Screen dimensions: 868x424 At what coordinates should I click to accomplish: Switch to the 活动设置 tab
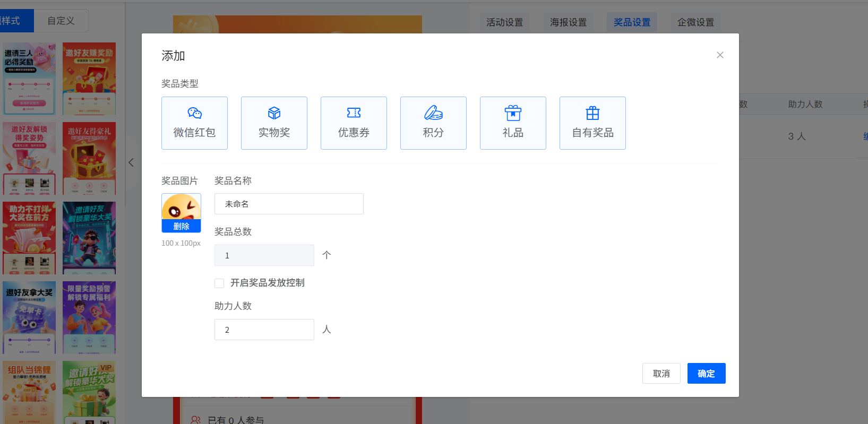point(504,22)
